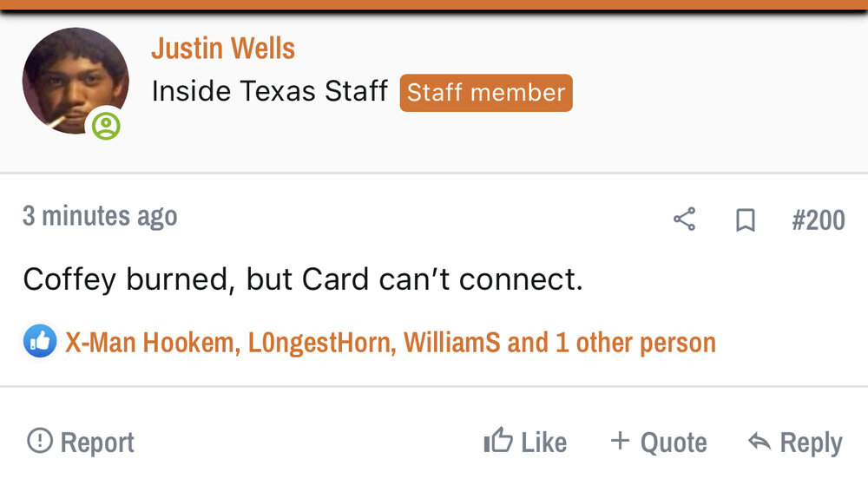This screenshot has height=492, width=868.
Task: Report this post
Action: pos(81,443)
